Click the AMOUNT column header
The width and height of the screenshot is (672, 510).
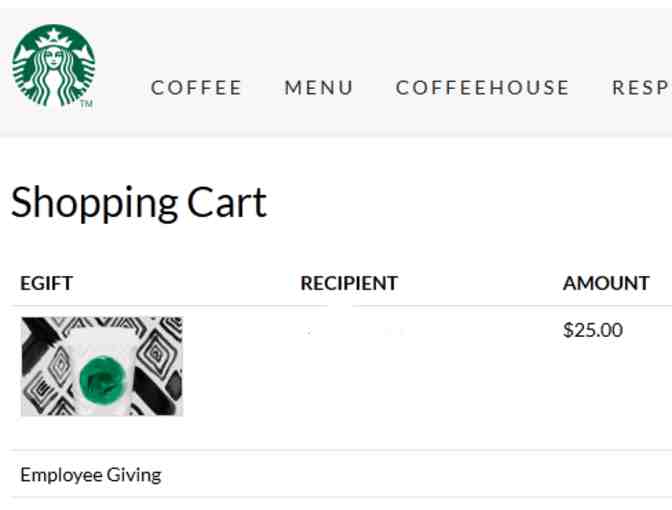point(606,283)
